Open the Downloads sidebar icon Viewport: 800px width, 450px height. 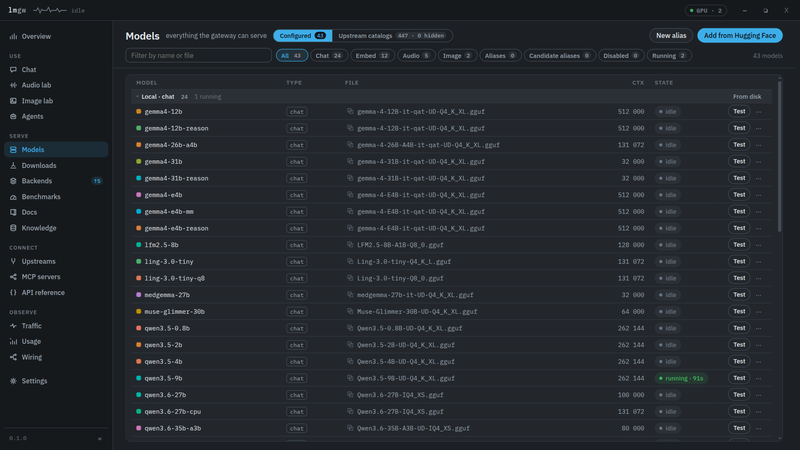click(x=13, y=165)
